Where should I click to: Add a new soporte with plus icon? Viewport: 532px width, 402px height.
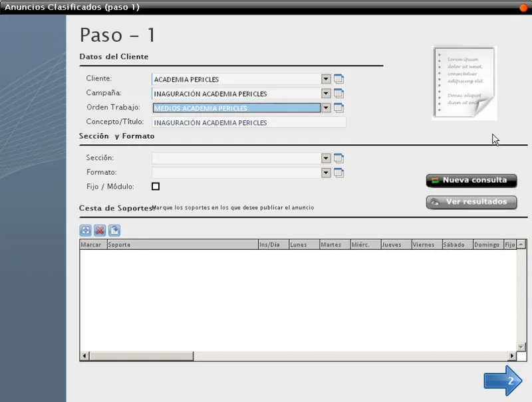tap(86, 231)
